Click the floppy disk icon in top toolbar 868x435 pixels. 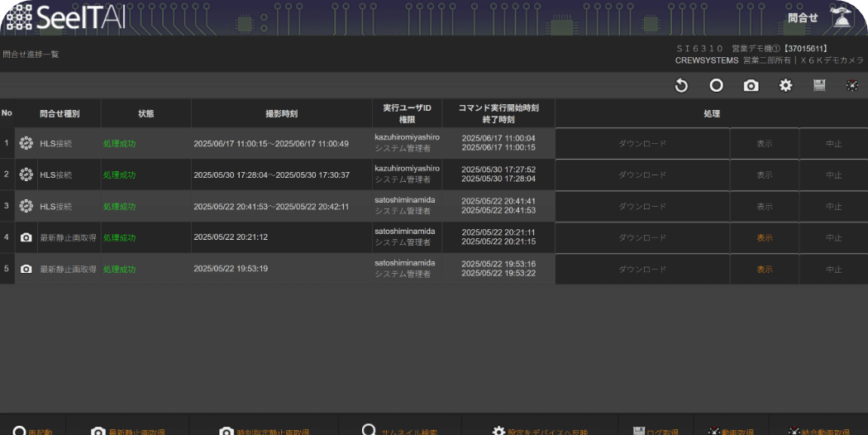[819, 86]
